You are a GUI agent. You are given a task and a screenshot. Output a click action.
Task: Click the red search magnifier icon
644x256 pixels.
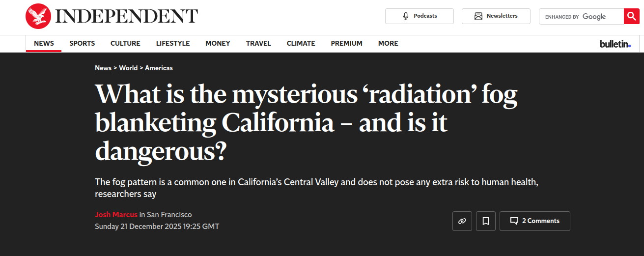[x=631, y=16]
